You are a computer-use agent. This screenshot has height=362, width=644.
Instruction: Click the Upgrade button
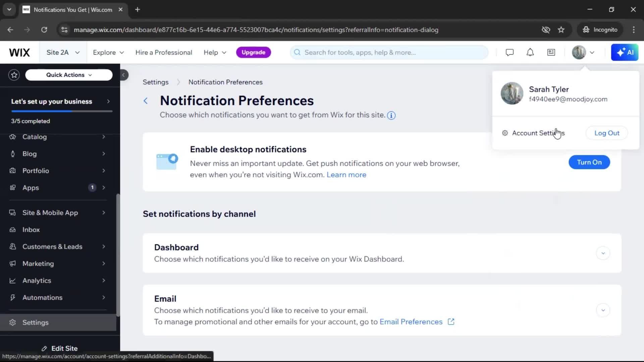tap(254, 53)
